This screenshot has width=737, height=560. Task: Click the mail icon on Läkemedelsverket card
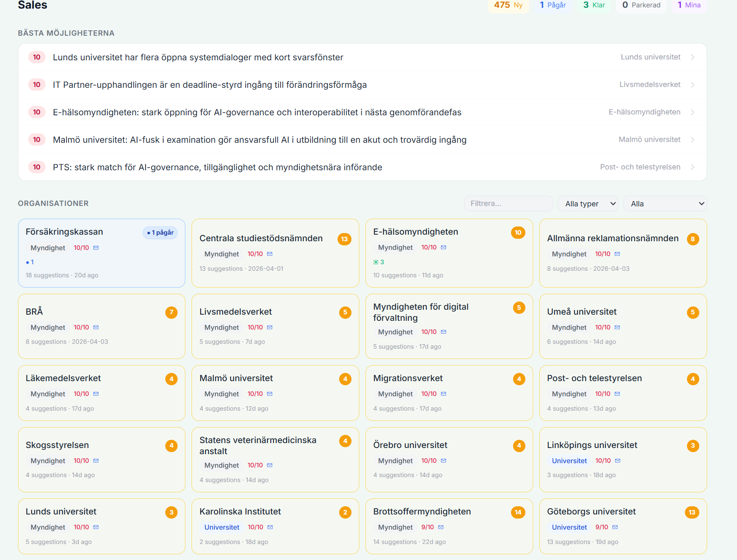click(96, 394)
